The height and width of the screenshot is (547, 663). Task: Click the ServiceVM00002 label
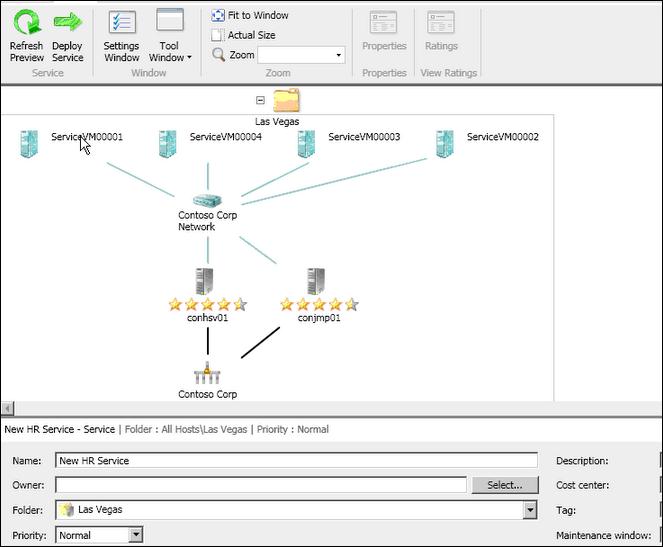[x=503, y=137]
